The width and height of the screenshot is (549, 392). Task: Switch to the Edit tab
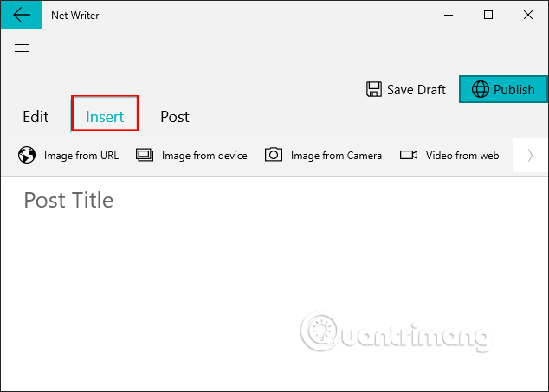point(36,117)
